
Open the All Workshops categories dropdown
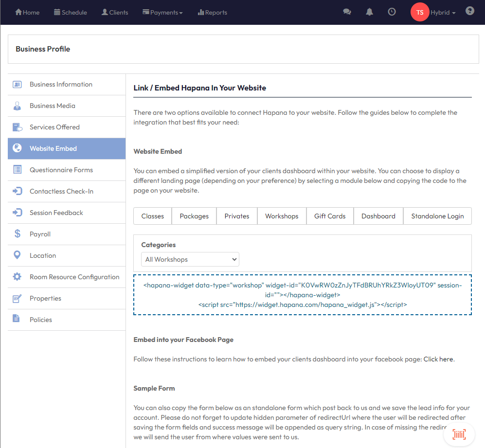pos(190,259)
